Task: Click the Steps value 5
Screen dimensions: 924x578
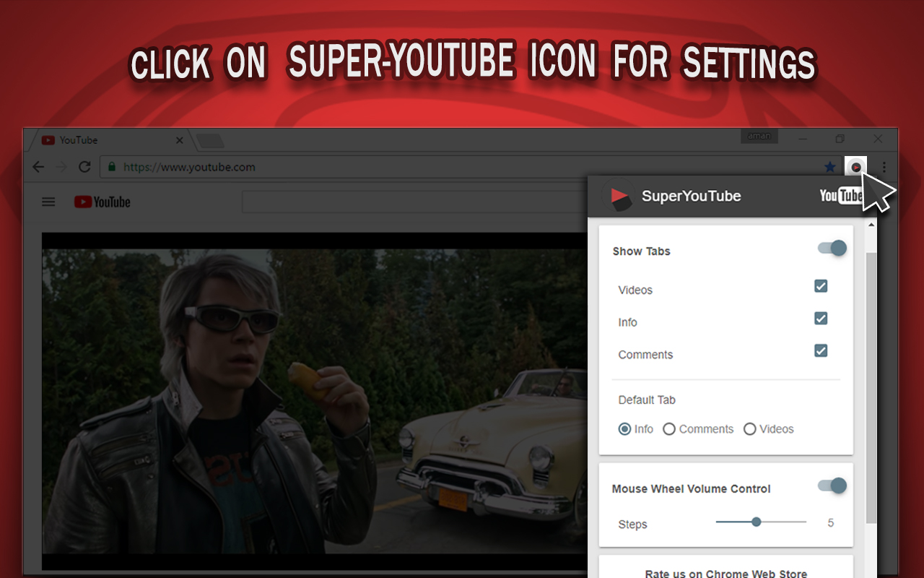Action: tap(831, 523)
